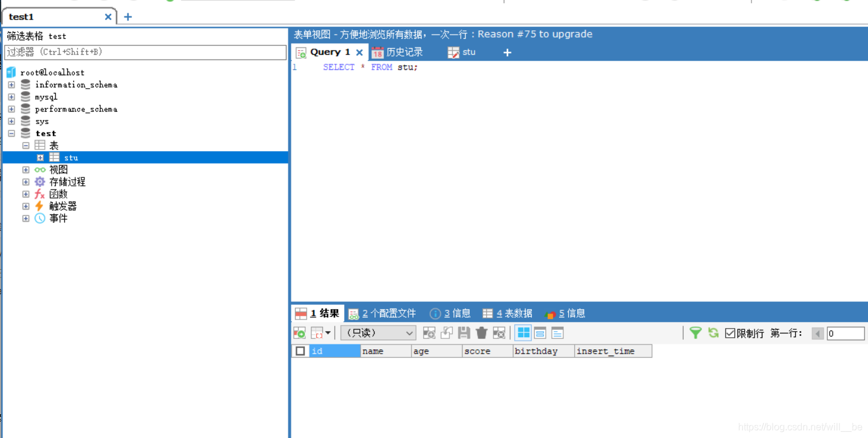Click the duplicate row icon
868x438 pixels.
(x=447, y=333)
